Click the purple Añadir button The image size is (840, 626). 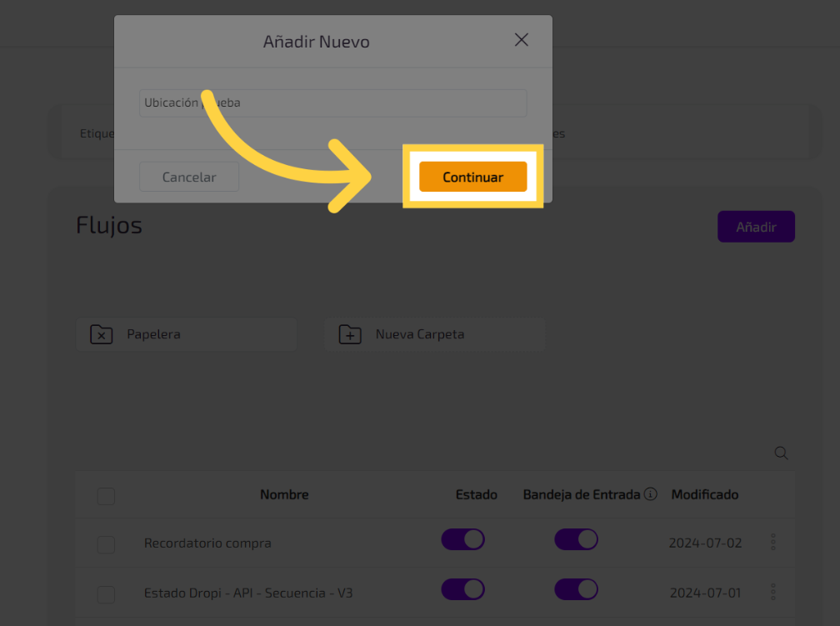point(756,227)
